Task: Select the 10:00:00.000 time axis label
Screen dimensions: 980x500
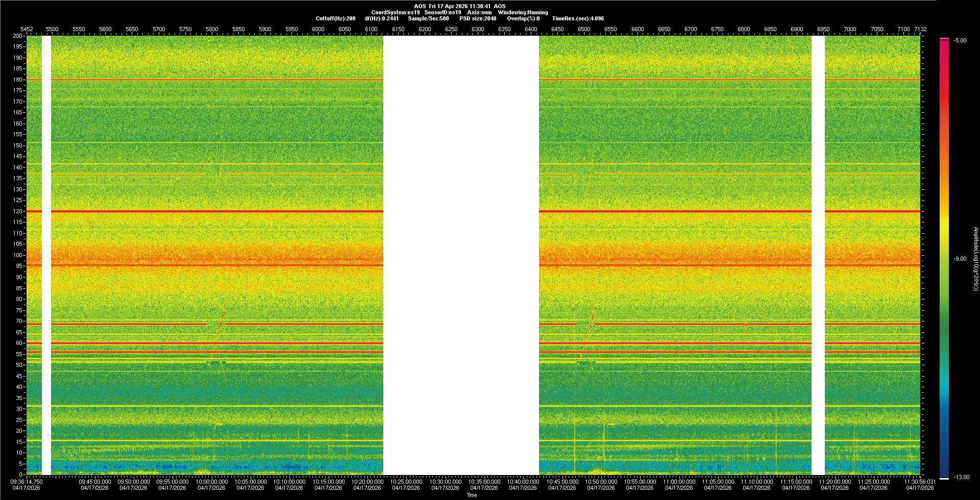Action: coord(212,482)
